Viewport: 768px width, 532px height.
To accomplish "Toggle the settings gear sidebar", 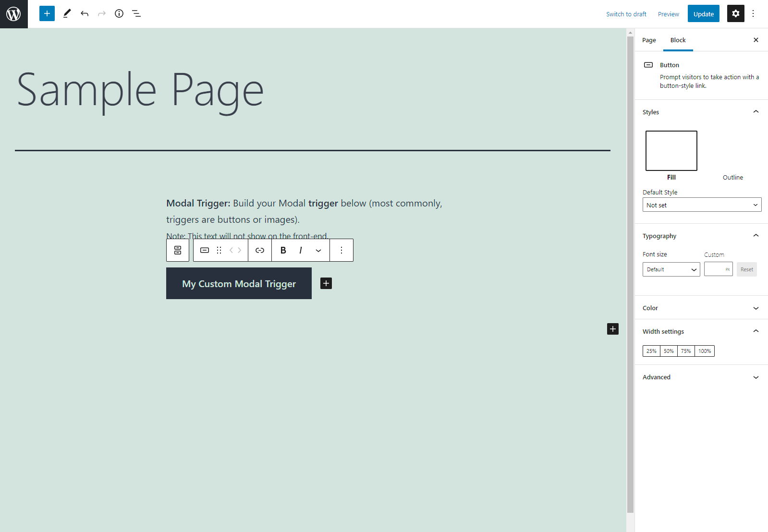I will (x=735, y=13).
